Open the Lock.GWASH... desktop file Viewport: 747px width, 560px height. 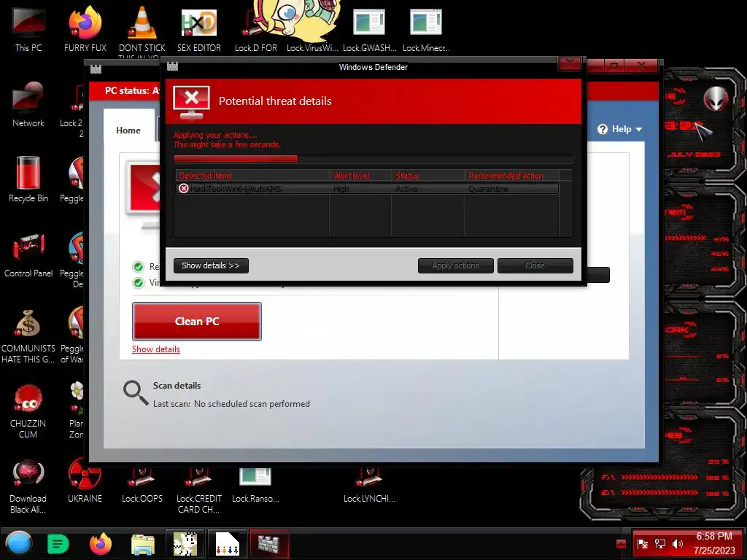click(x=369, y=28)
